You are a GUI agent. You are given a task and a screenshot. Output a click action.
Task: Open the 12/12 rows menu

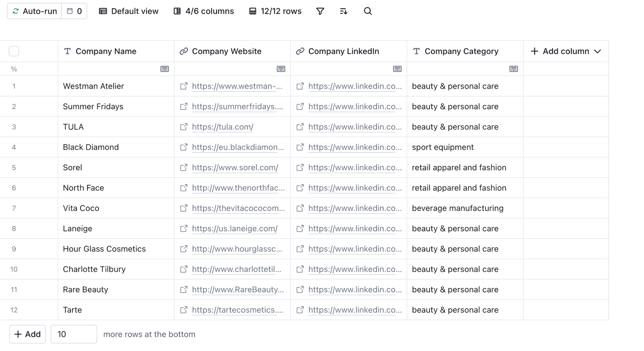(x=275, y=11)
